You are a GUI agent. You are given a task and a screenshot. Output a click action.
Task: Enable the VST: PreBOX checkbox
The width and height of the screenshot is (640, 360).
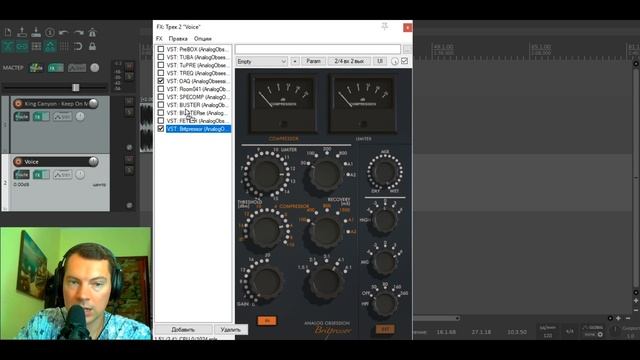point(161,49)
